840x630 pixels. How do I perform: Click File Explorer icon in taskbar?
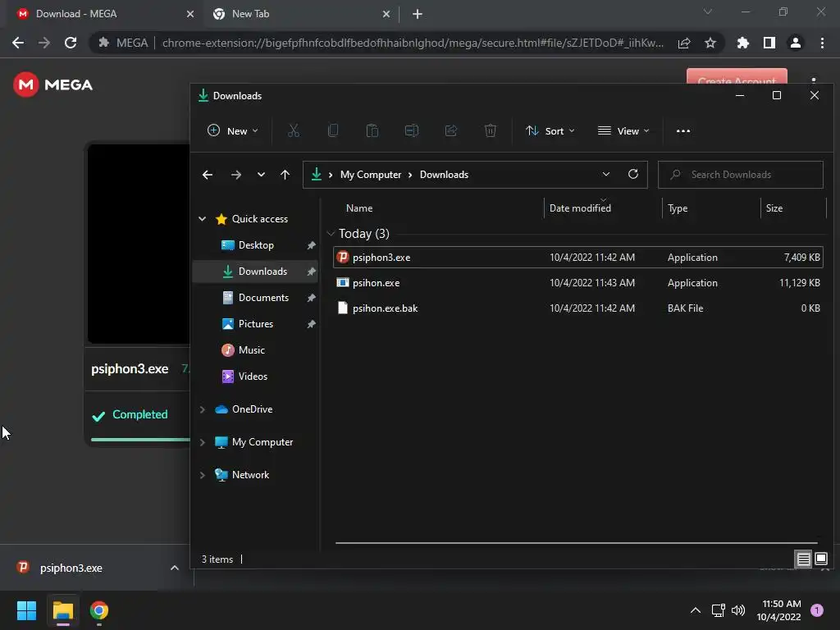(62, 610)
